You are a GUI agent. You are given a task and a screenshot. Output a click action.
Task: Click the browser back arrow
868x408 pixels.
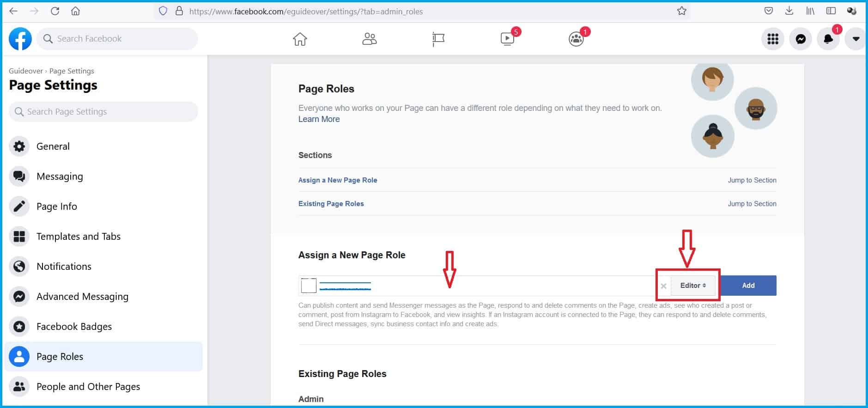point(13,11)
